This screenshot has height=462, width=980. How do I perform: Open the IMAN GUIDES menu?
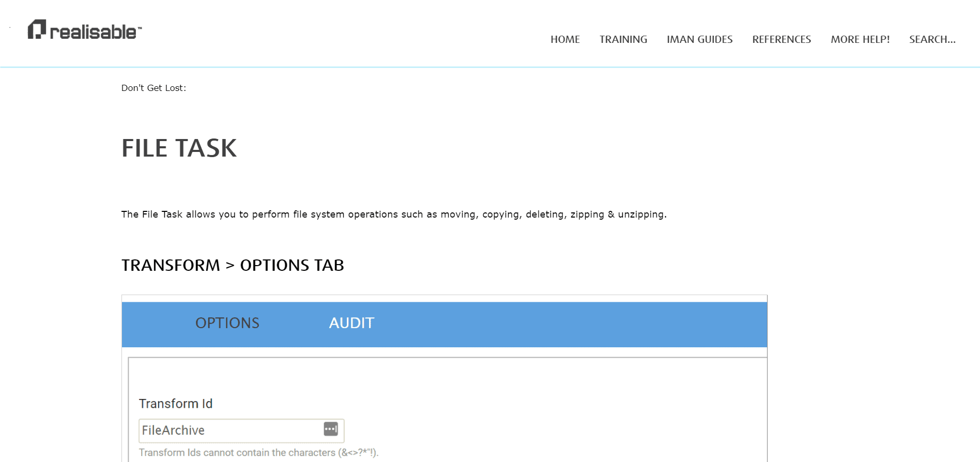click(x=699, y=39)
